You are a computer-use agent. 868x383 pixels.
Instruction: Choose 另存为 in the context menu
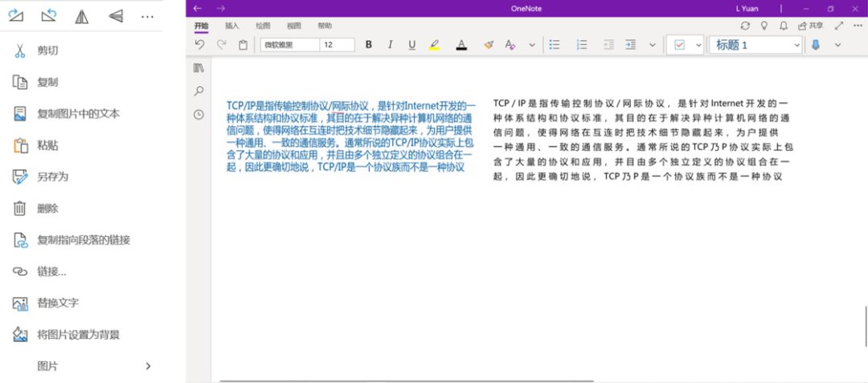pos(52,177)
